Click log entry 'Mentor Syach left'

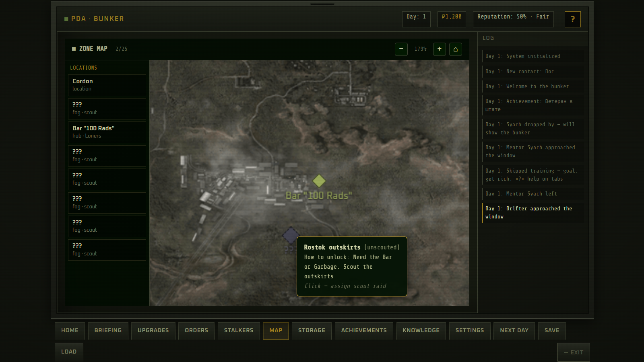coord(533,194)
